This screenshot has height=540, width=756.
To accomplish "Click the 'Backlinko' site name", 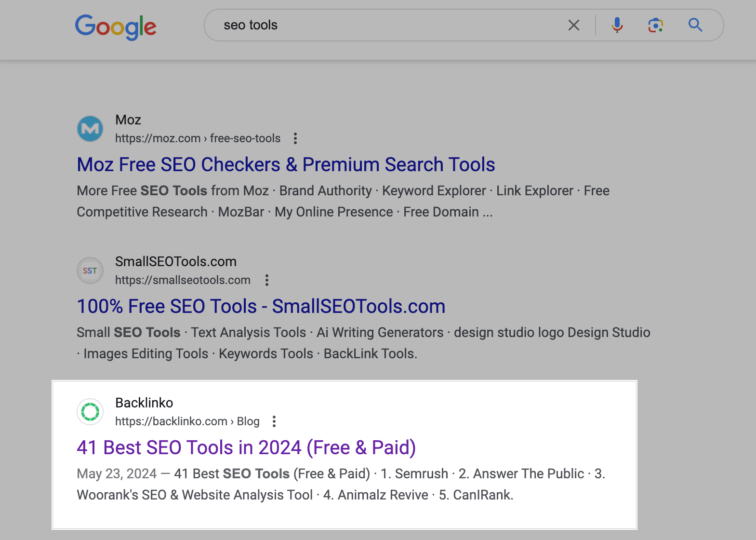I will pos(144,403).
